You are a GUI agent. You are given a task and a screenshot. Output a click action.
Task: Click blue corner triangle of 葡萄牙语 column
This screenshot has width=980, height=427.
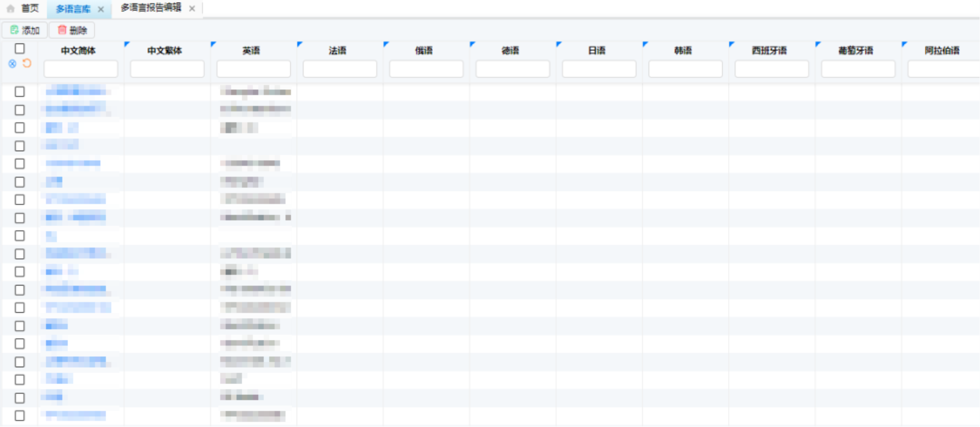point(817,44)
